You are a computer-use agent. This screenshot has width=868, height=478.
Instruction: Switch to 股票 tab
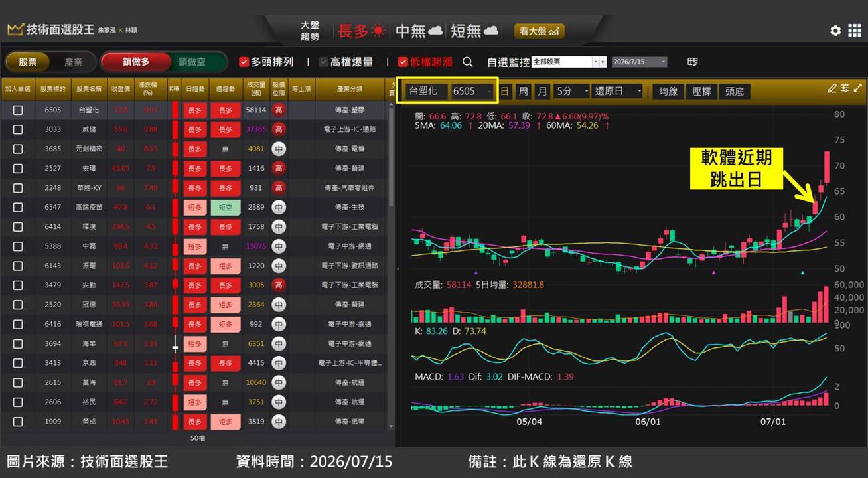coord(28,62)
